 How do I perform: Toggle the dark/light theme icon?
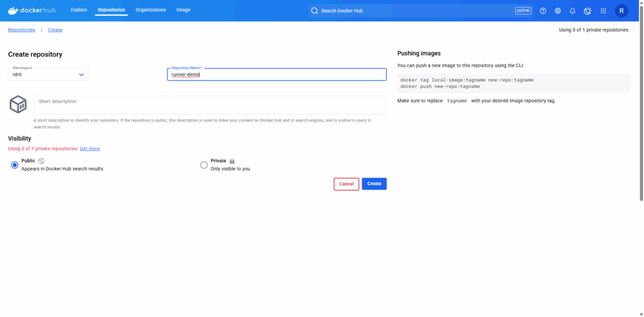point(587,11)
